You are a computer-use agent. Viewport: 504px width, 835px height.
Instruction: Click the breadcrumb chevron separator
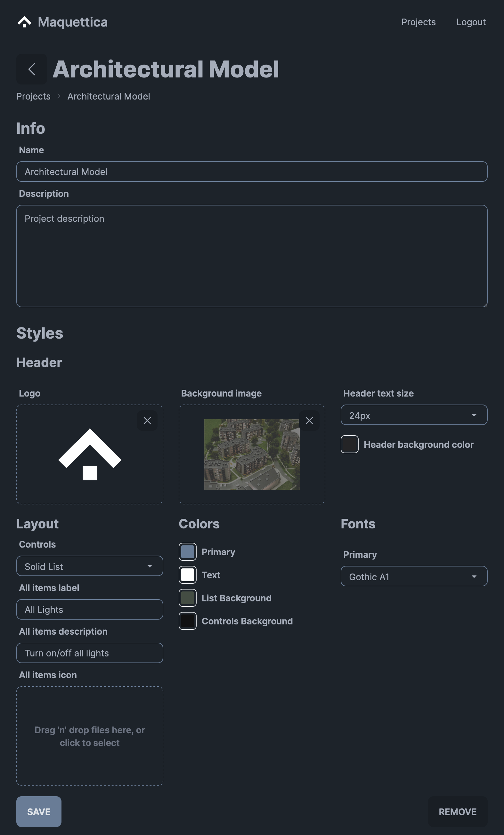click(x=59, y=96)
